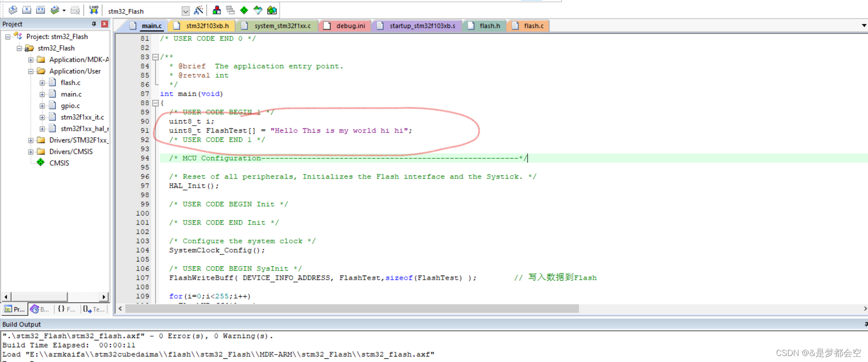
Task: Pin the Project panel with the pushpin
Action: (94, 24)
